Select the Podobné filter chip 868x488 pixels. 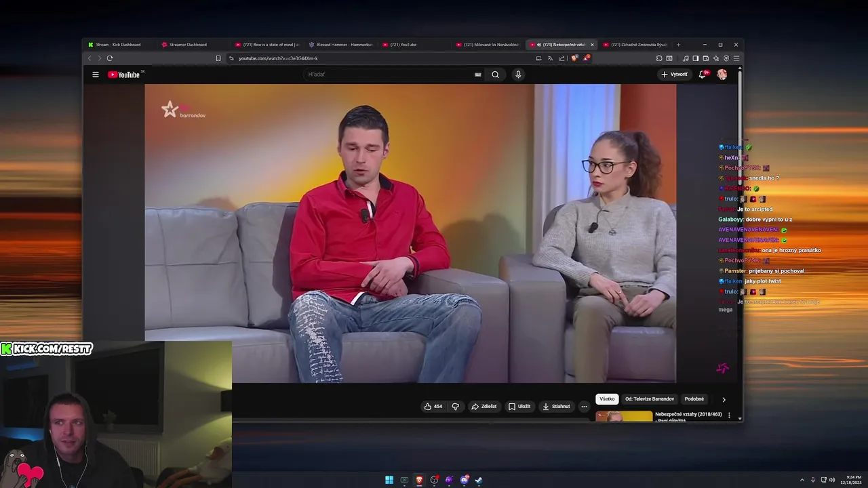694,399
